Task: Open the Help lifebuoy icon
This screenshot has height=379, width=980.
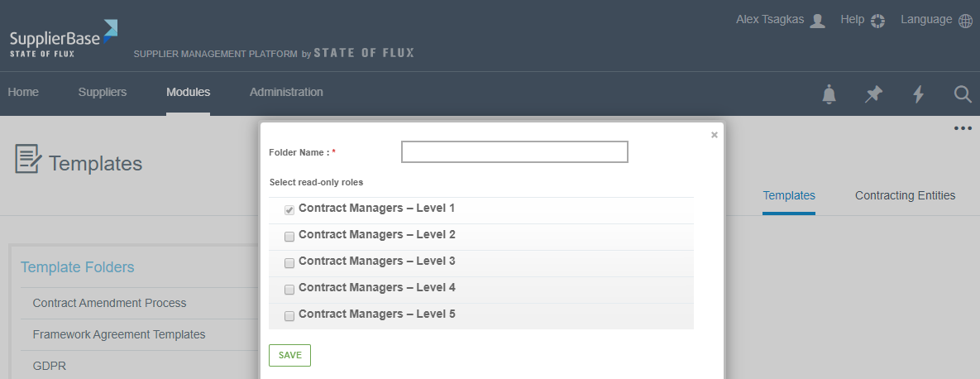Action: (x=878, y=21)
